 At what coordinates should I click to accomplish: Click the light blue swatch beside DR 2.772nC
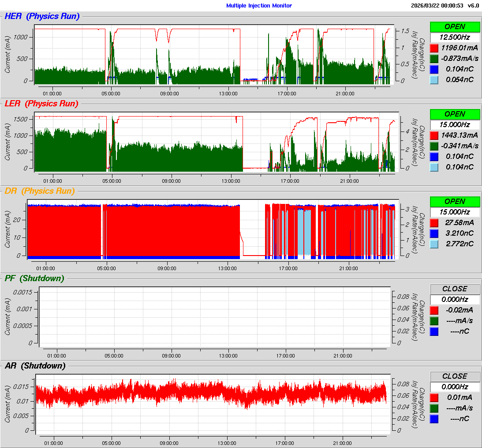point(434,244)
